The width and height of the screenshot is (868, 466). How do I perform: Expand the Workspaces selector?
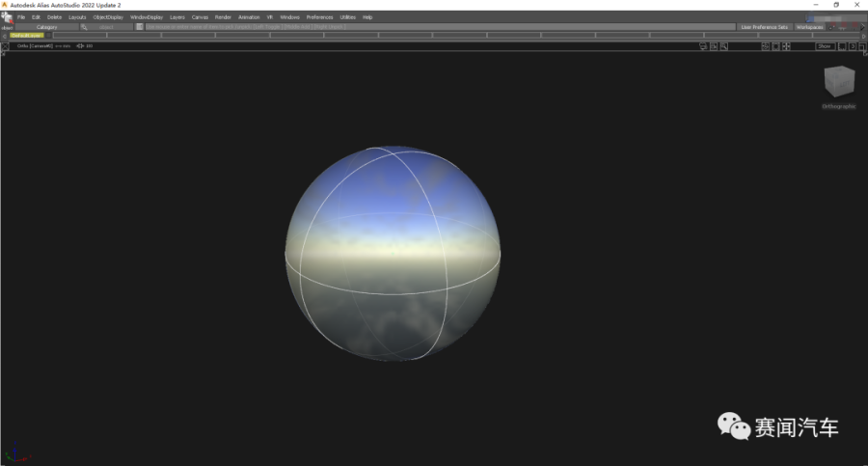(x=810, y=27)
